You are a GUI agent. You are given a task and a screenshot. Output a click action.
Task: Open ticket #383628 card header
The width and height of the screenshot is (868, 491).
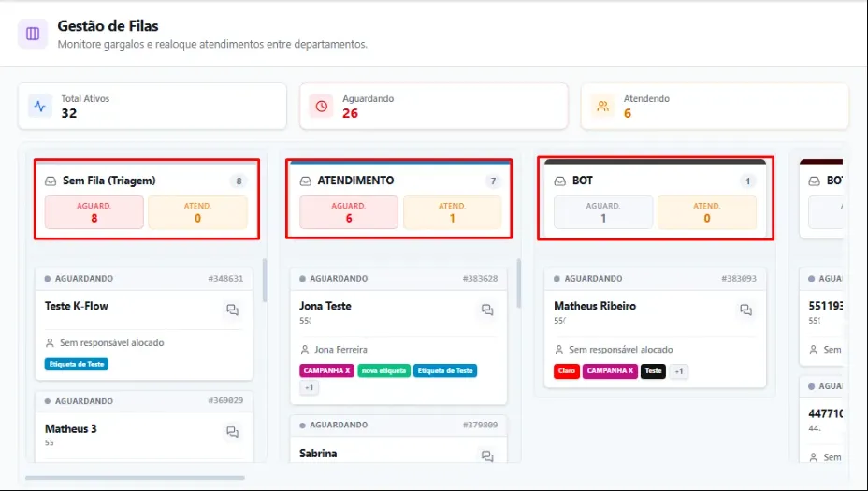(x=398, y=279)
